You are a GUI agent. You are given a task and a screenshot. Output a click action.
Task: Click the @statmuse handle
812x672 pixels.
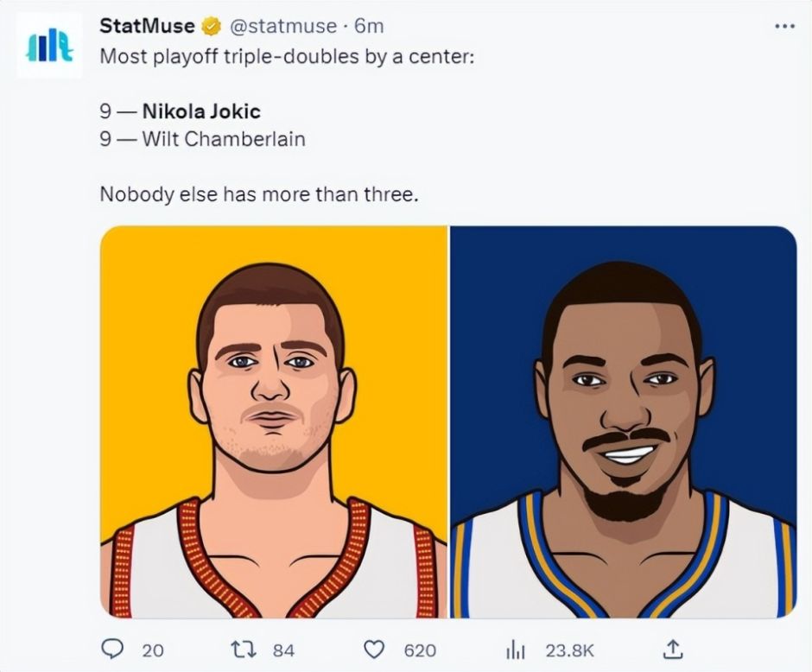[282, 27]
